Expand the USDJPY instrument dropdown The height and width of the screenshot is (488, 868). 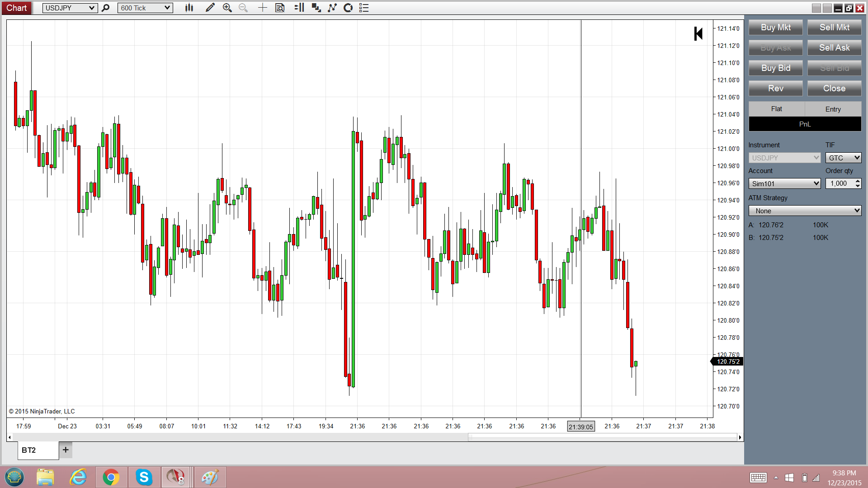click(91, 8)
